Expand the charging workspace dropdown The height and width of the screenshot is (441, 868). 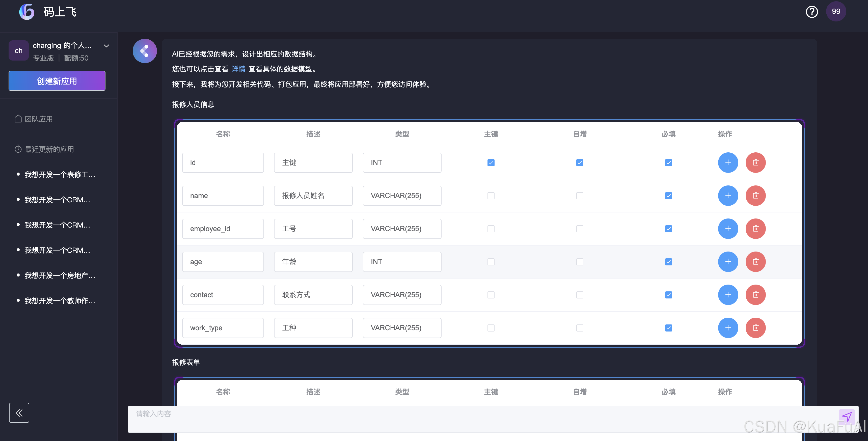coord(106,46)
